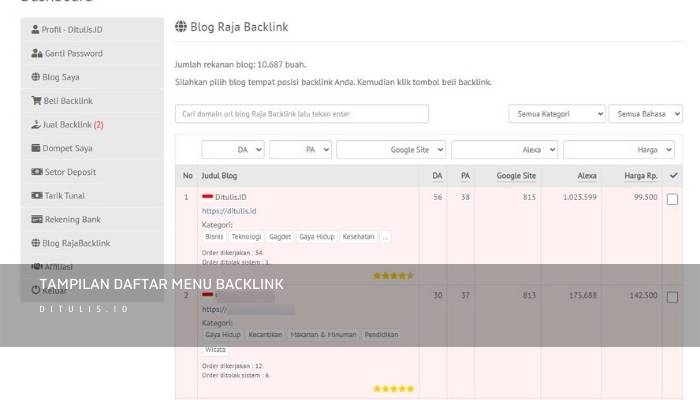
Task: Sort by Google Site column header
Action: 516,176
